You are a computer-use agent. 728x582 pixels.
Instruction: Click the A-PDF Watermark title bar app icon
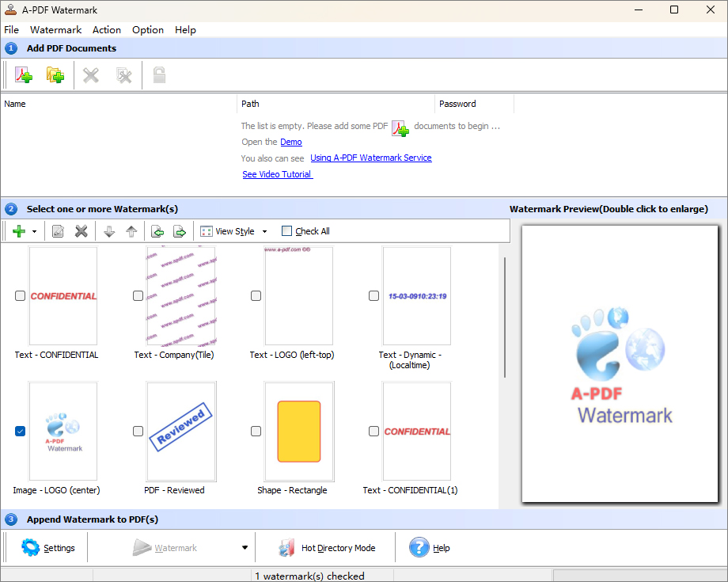pos(10,10)
